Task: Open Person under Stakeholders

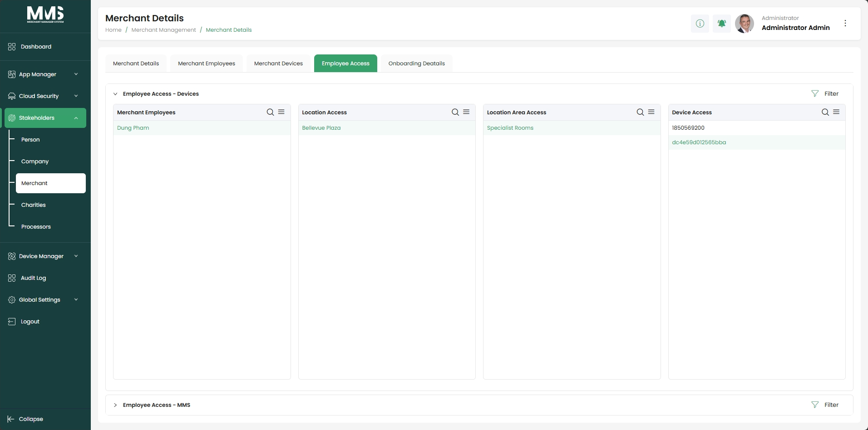Action: [30, 140]
